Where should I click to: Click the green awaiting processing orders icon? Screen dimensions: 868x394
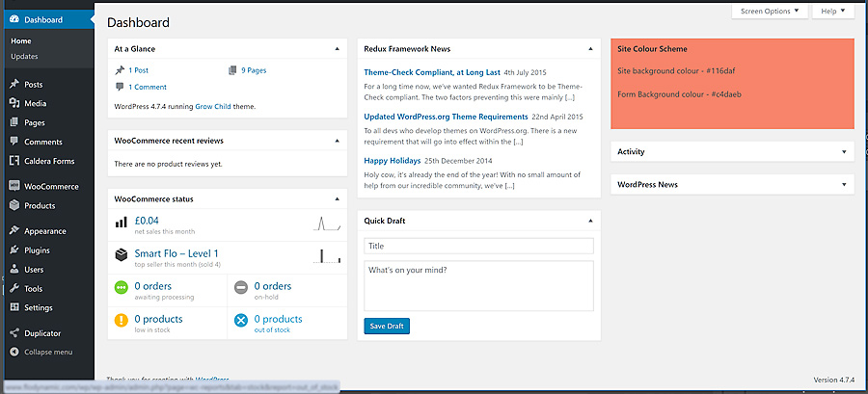point(122,288)
